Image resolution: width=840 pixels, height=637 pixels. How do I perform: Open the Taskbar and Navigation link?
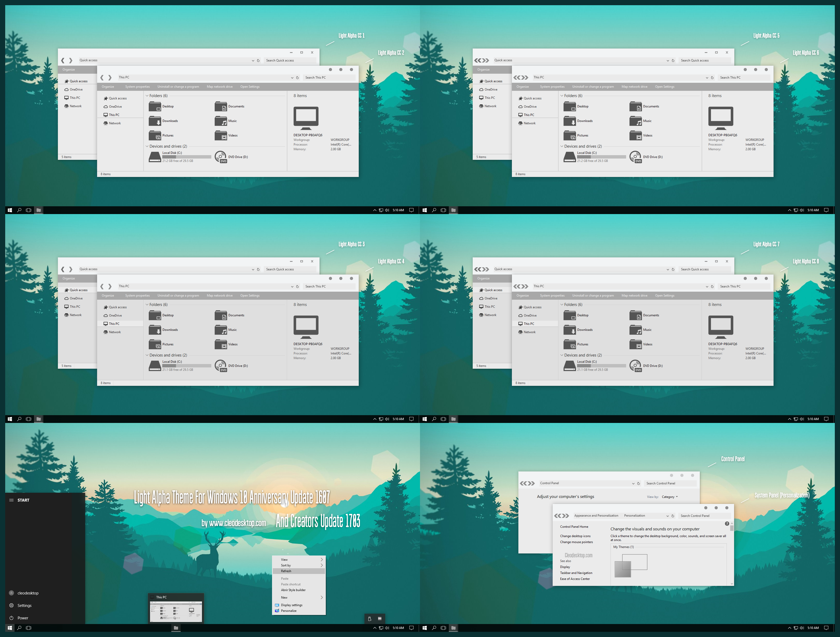(x=576, y=573)
